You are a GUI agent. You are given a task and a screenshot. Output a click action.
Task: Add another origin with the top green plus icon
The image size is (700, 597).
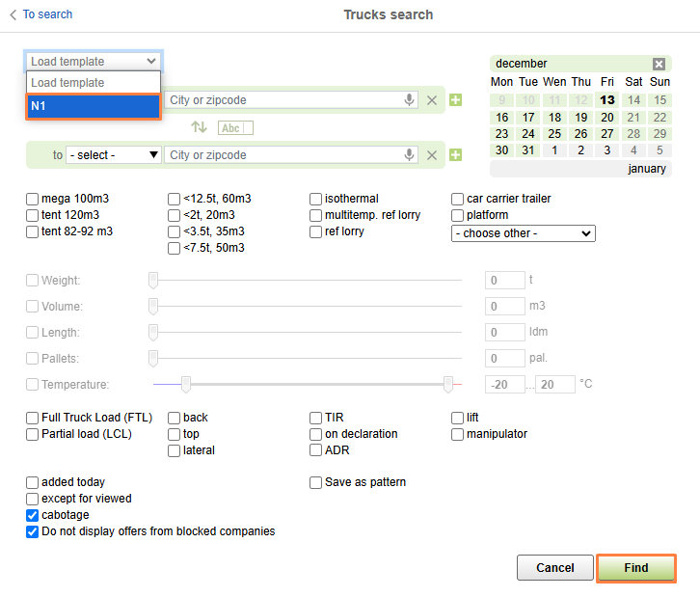click(x=455, y=100)
